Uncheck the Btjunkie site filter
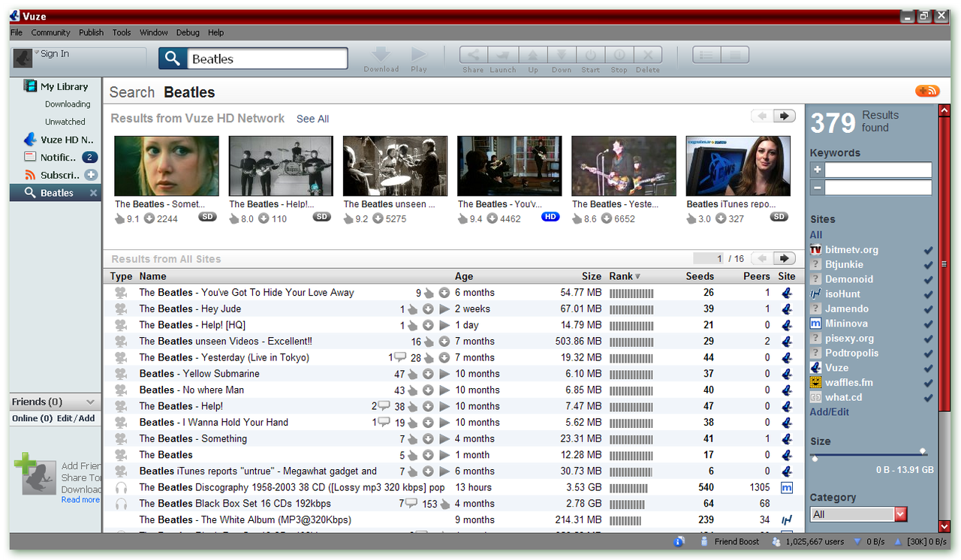This screenshot has height=560, width=961. click(x=928, y=265)
